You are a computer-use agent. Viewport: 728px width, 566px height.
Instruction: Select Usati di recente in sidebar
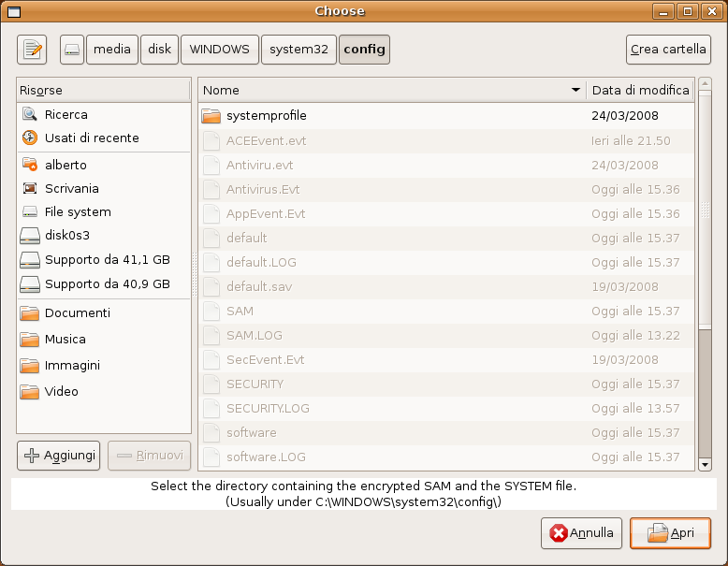pos(91,138)
